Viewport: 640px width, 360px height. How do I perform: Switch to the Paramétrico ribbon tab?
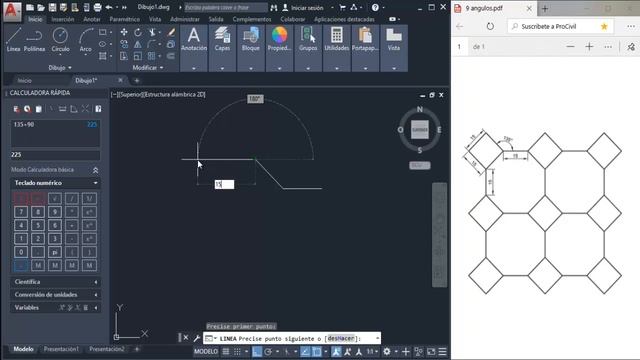pos(124,19)
